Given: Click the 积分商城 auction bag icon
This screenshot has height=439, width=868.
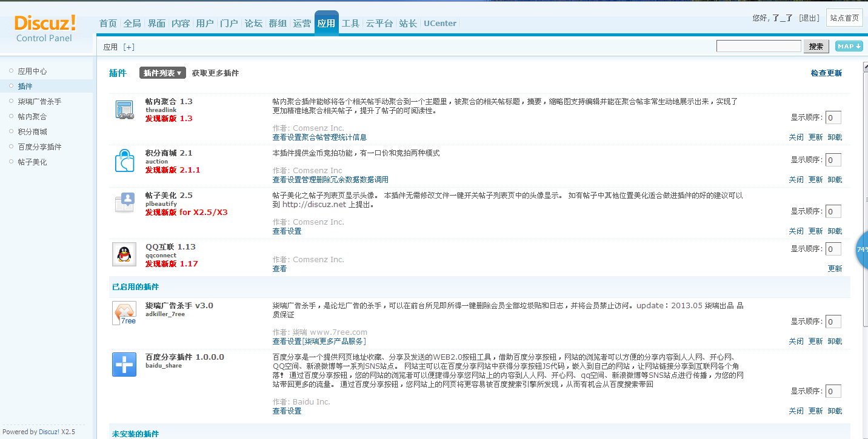Looking at the screenshot, I should tap(124, 161).
